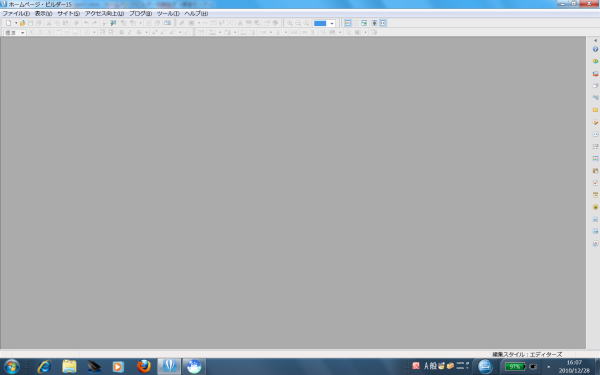Click the yellow round icon in right sidebar
This screenshot has width=600, height=375.
[595, 207]
